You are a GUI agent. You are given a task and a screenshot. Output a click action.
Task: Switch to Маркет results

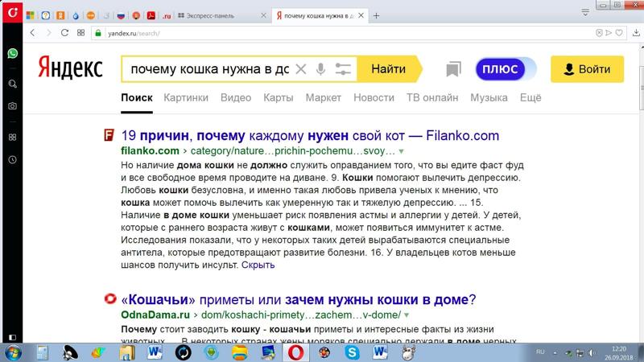tap(324, 97)
